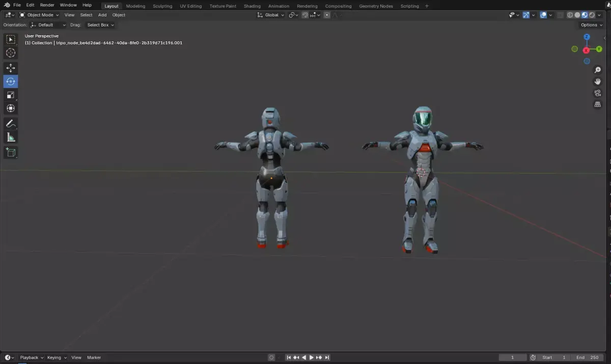Jump to timeline end frame
The width and height of the screenshot is (611, 364).
coord(327,357)
